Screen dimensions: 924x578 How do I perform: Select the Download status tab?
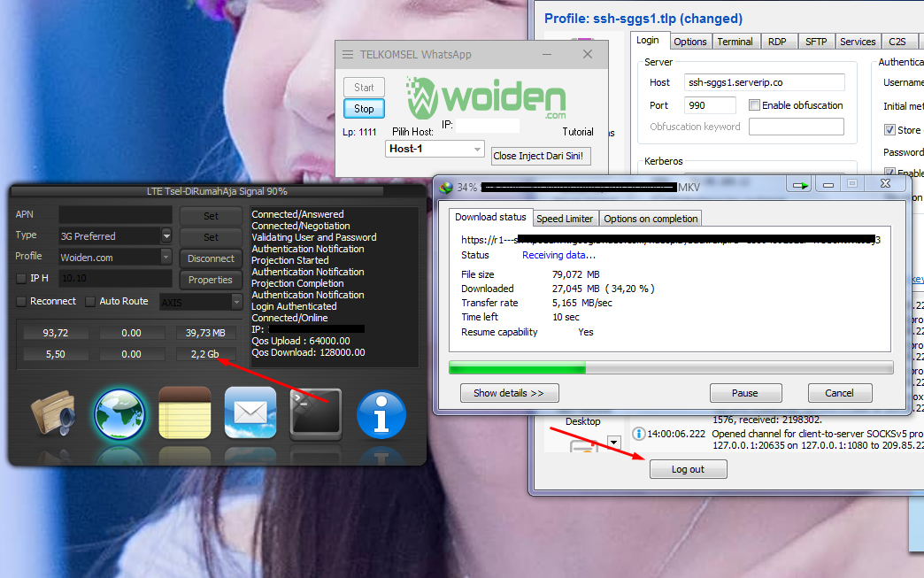490,217
